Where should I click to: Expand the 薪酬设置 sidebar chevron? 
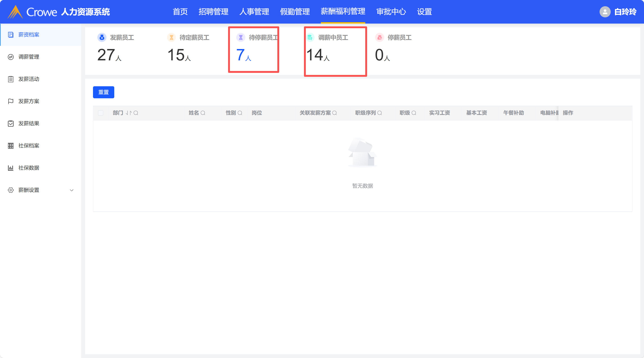click(71, 190)
